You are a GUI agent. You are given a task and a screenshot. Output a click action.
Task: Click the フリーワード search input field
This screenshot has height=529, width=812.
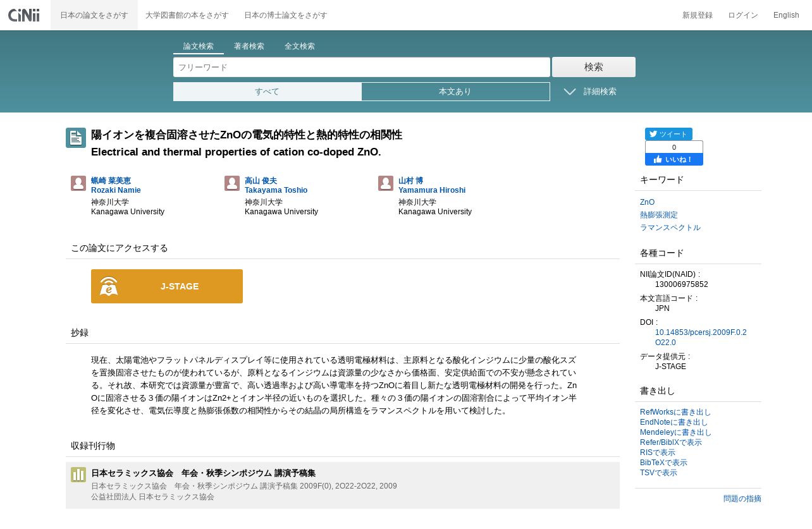(x=362, y=67)
